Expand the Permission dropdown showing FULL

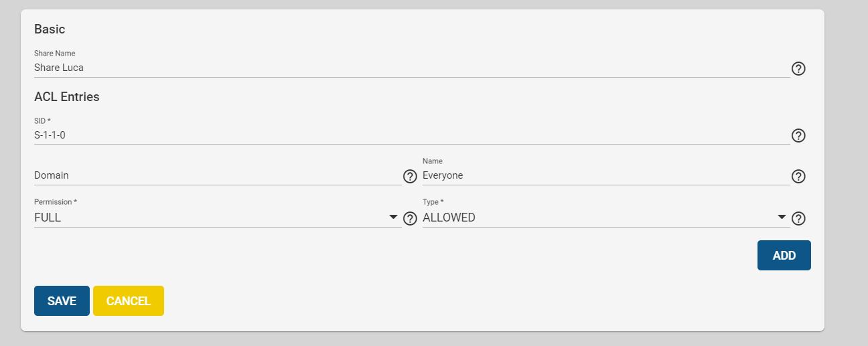coord(218,218)
